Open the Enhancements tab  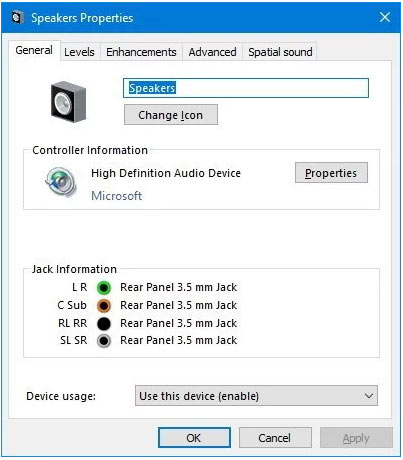click(141, 52)
